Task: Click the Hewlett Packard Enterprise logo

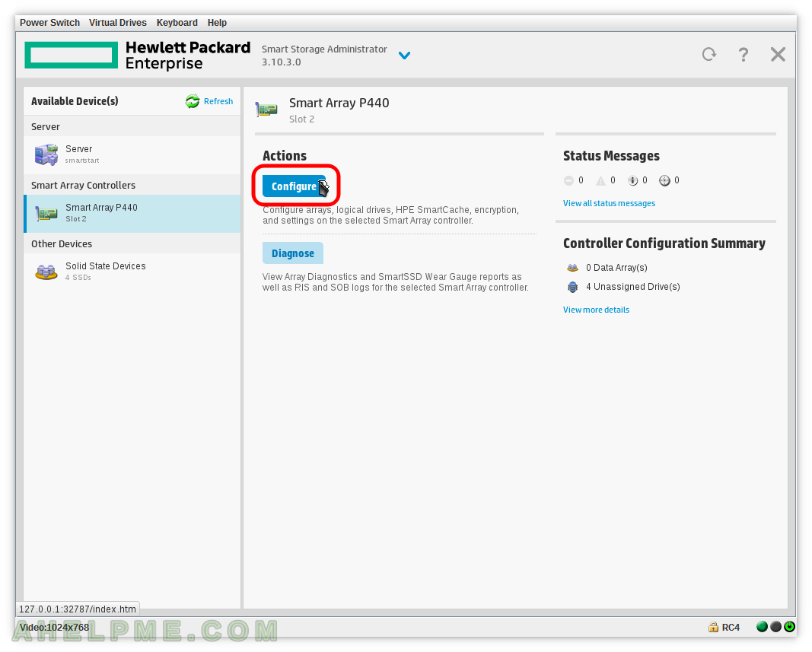Action: [x=137, y=56]
